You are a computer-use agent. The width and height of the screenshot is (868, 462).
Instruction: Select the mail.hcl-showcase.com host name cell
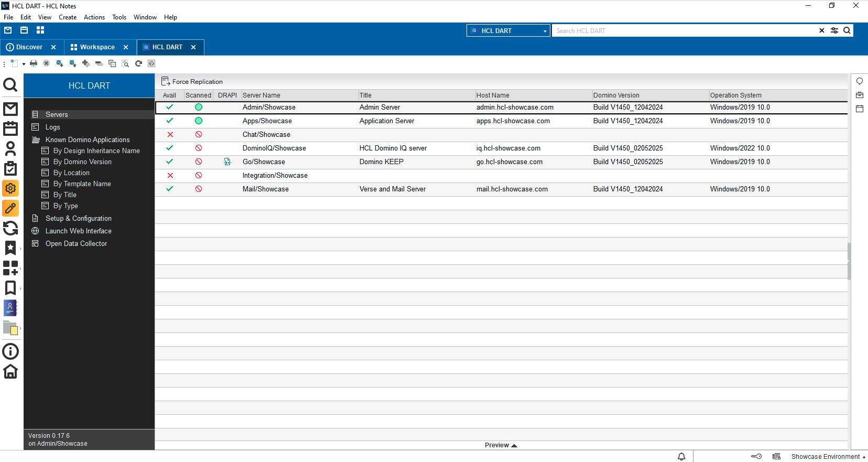pos(512,189)
